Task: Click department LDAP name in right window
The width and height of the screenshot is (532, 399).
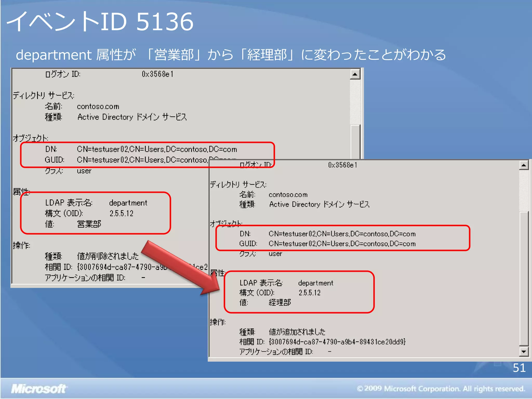Action: click(316, 283)
